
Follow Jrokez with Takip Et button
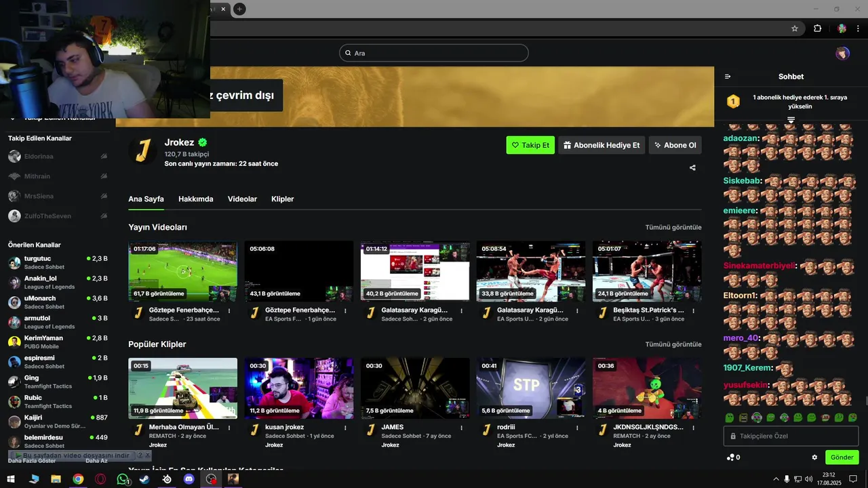tap(530, 145)
